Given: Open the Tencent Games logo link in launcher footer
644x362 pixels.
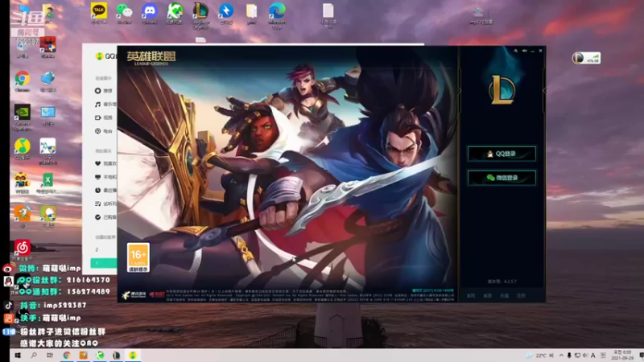Looking at the screenshot, I should coord(134,294).
